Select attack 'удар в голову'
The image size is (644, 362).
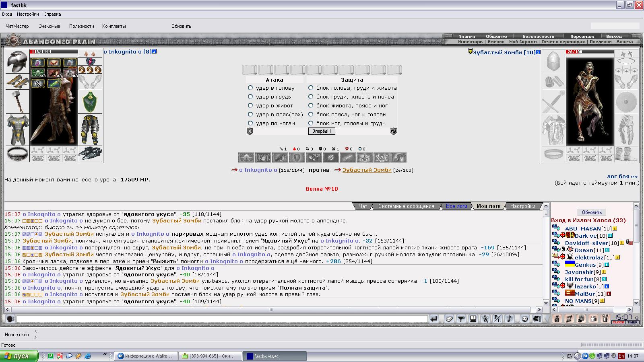point(250,88)
